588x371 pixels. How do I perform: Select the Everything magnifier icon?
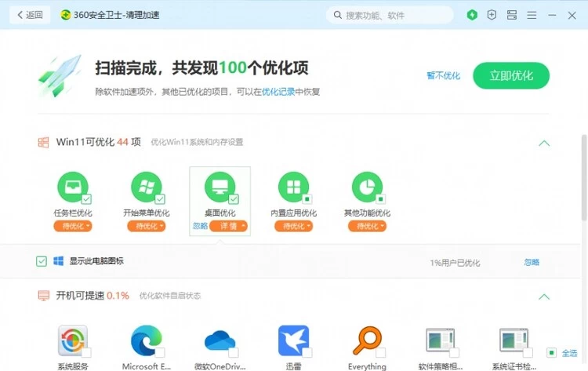coord(367,341)
